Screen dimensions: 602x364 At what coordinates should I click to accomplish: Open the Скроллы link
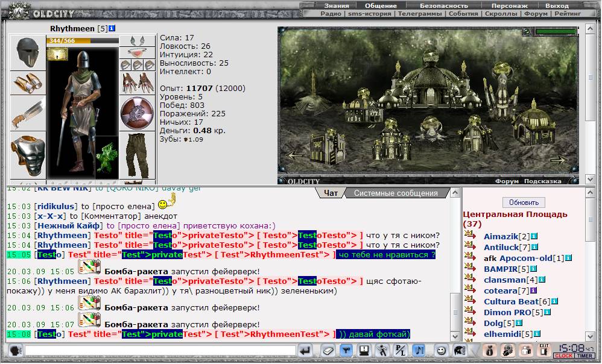[501, 13]
